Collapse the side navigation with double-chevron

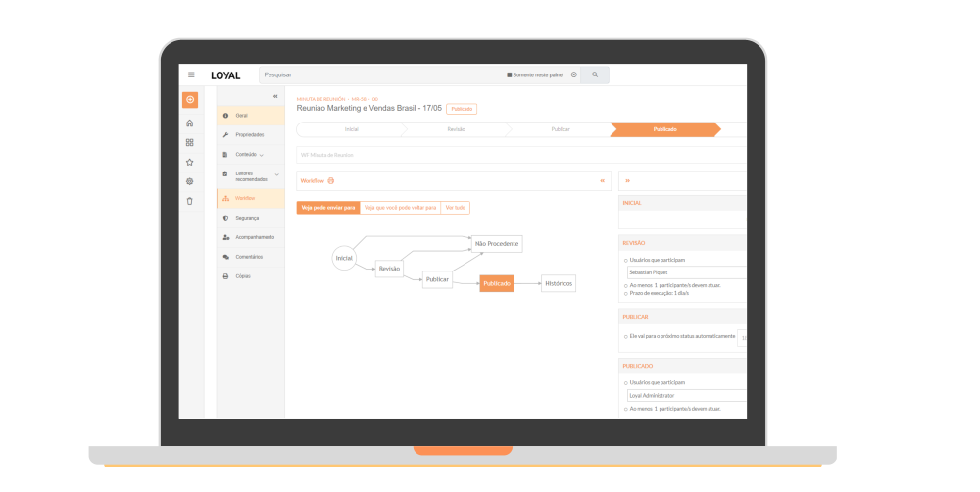pos(275,96)
